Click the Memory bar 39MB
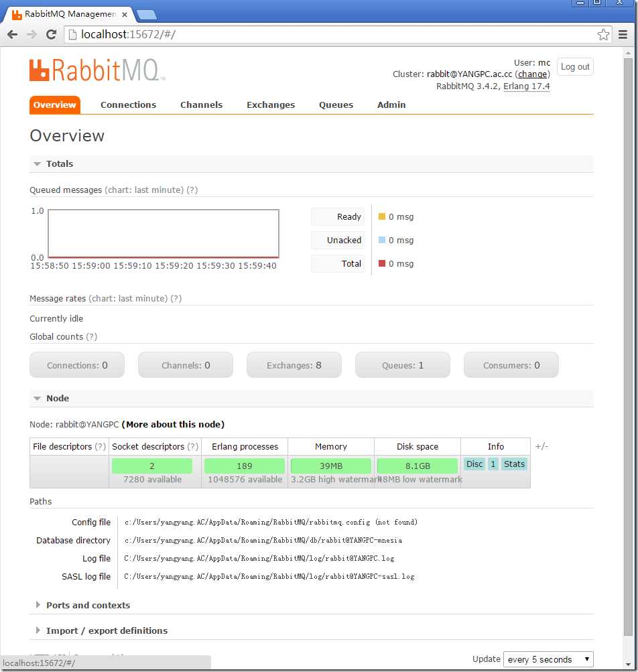The image size is (638, 672). point(331,466)
